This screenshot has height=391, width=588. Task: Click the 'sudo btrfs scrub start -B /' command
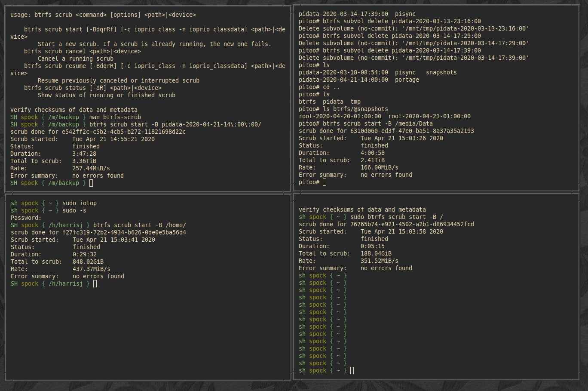pyautogui.click(x=396, y=217)
